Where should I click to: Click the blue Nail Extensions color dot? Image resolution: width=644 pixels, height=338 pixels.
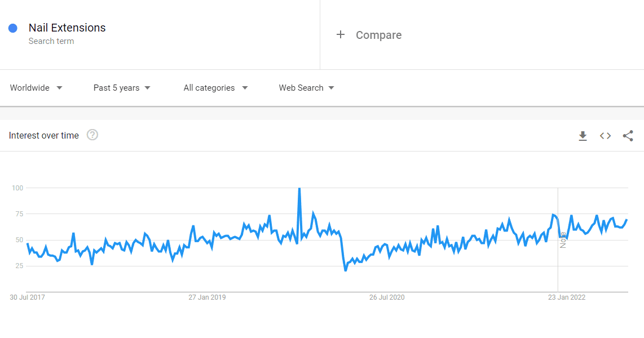(x=13, y=28)
